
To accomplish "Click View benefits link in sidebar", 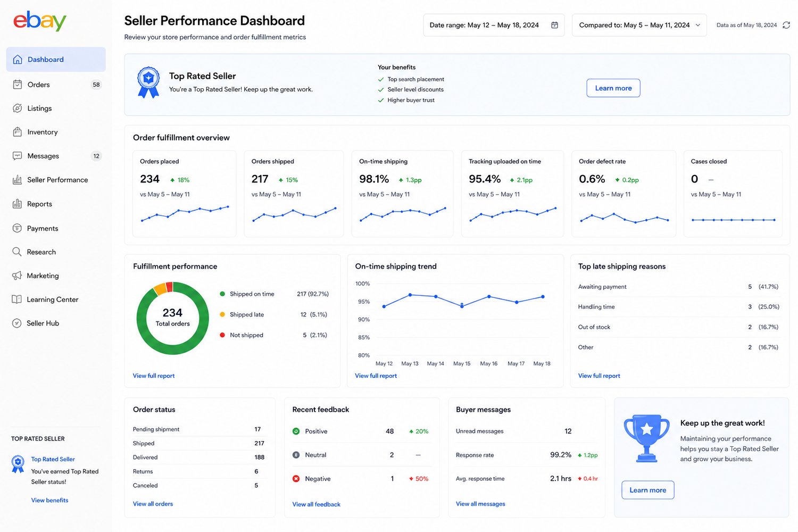I will click(49, 500).
